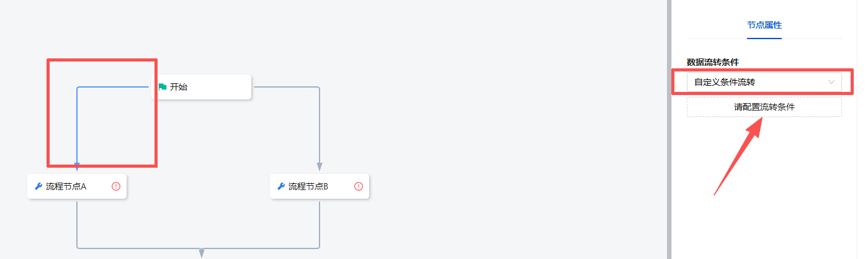Select the blue connector line from 开始
The width and height of the screenshot is (868, 259).
click(x=77, y=124)
